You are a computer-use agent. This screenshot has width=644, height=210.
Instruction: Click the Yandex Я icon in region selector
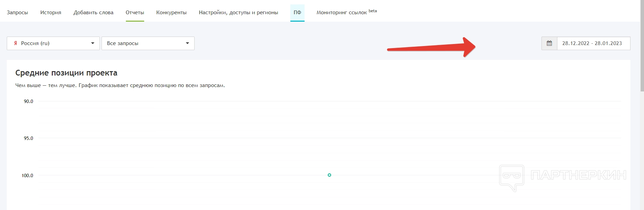tap(15, 43)
